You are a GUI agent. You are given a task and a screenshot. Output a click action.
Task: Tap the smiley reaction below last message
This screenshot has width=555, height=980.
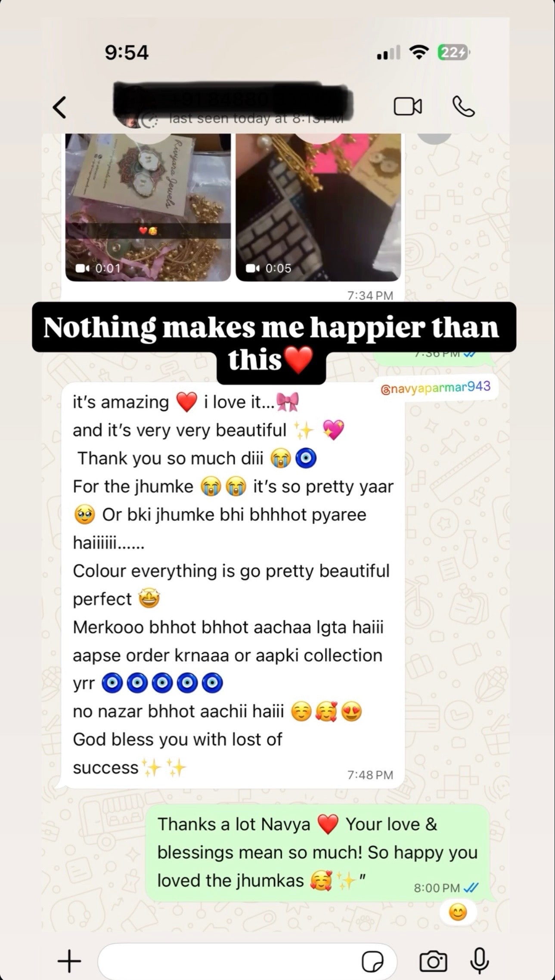457,912
